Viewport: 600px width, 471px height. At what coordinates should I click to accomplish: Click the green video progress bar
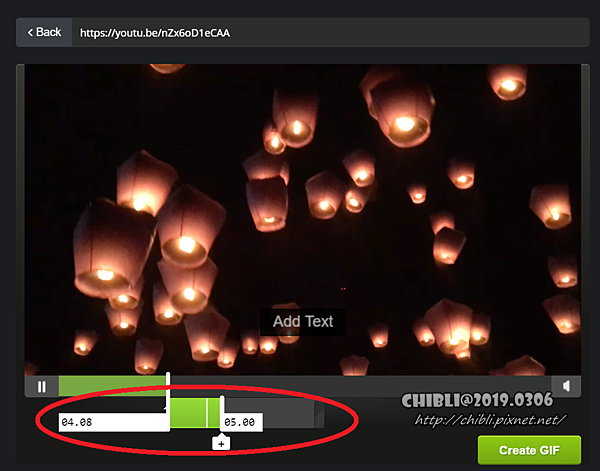point(113,386)
